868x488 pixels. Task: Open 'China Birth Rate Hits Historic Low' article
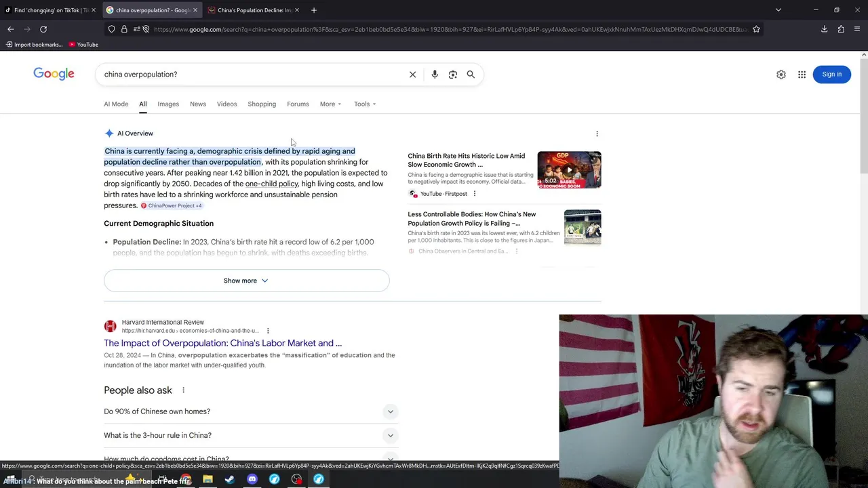pyautogui.click(x=466, y=160)
